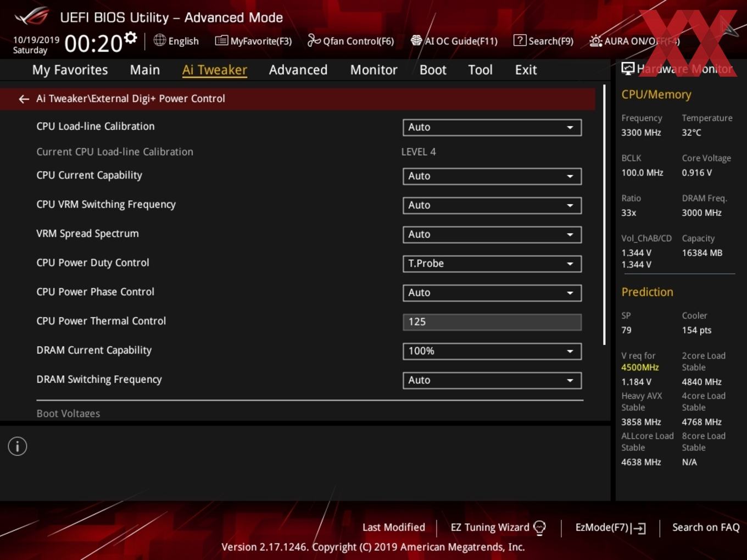Switch to the Main tab

click(145, 70)
